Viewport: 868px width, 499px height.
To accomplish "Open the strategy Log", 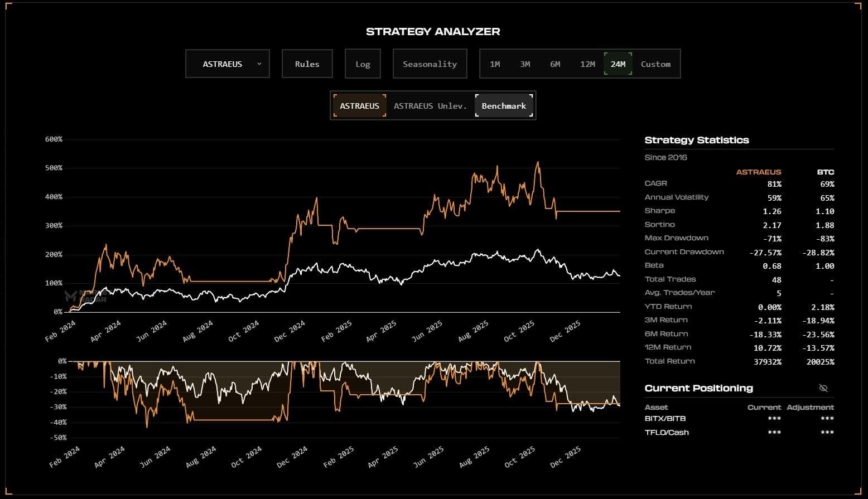I will point(363,64).
